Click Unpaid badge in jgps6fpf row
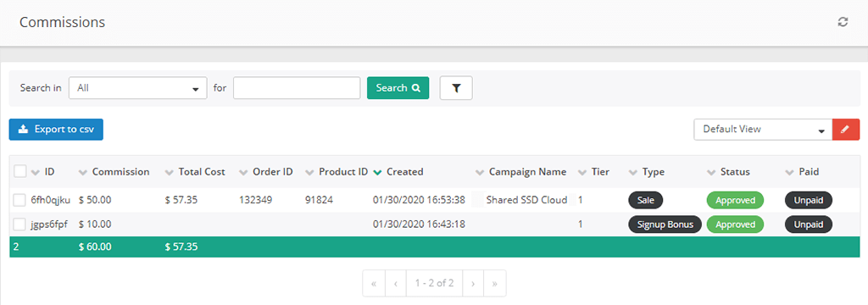 pos(808,225)
